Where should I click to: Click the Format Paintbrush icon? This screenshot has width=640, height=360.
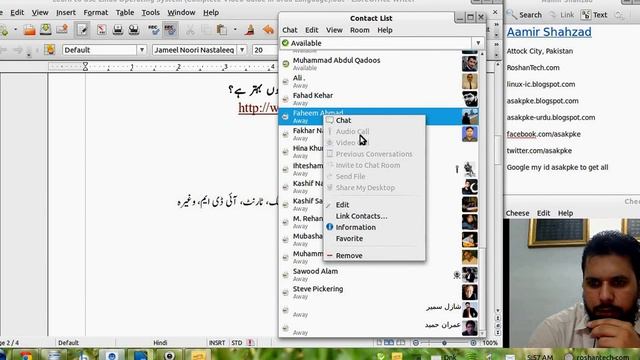point(250,29)
